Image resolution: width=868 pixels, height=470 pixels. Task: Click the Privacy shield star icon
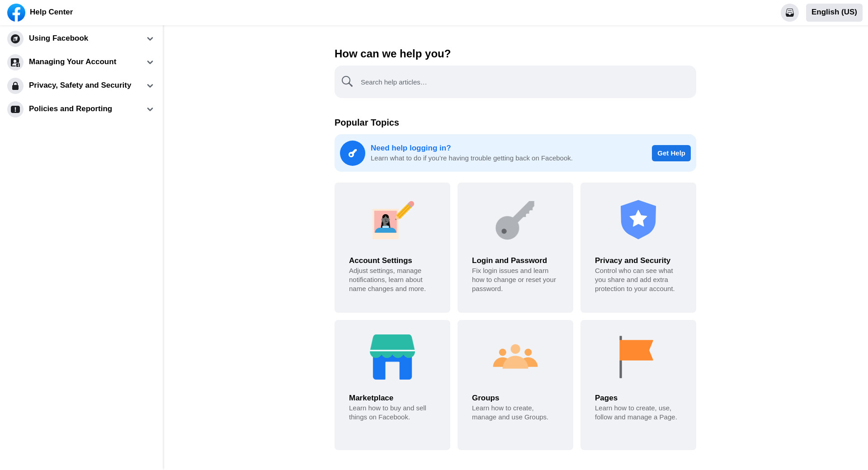pyautogui.click(x=638, y=219)
